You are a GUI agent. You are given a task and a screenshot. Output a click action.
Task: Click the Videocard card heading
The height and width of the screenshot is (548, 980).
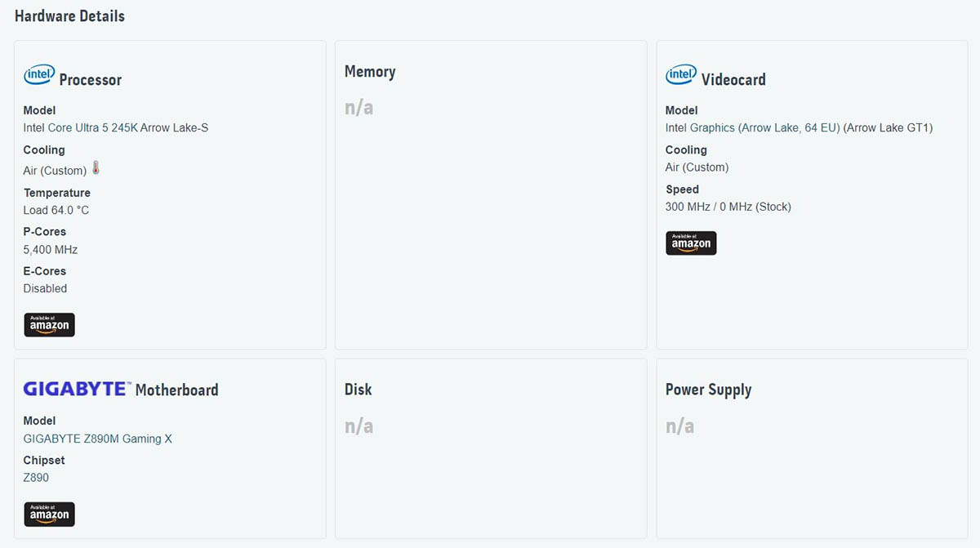733,80
